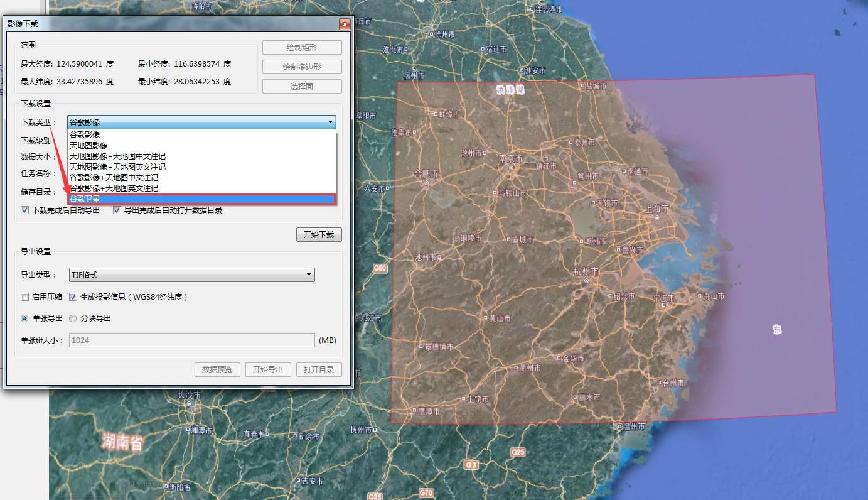Choose 天地图影像+天地图英文注记 option
Viewport: 868px width, 500px height.
click(x=201, y=166)
